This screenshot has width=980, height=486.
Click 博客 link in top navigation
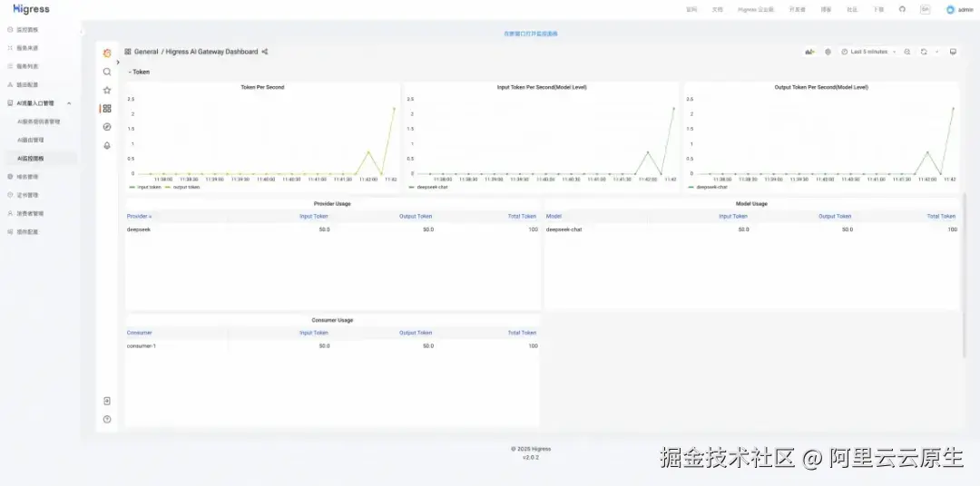(827, 10)
